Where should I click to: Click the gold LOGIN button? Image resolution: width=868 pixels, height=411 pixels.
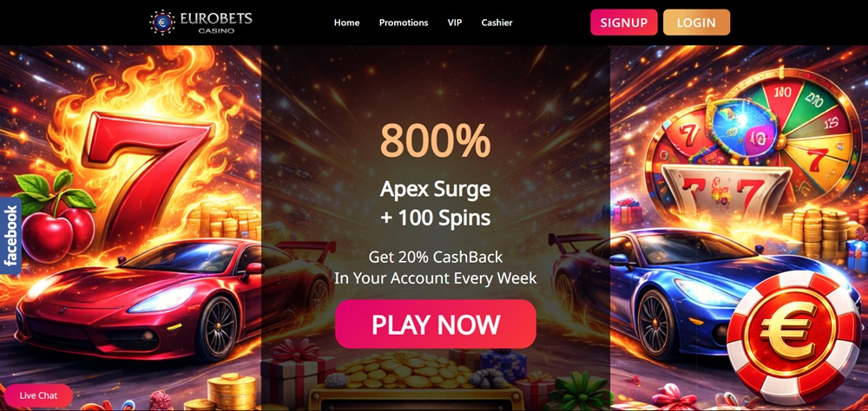(696, 23)
